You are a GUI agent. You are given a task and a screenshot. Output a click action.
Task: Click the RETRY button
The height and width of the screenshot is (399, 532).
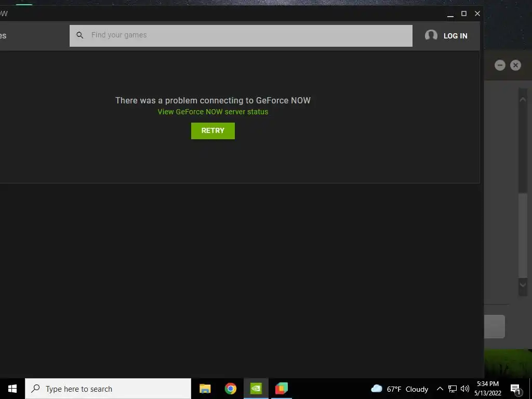tap(212, 130)
